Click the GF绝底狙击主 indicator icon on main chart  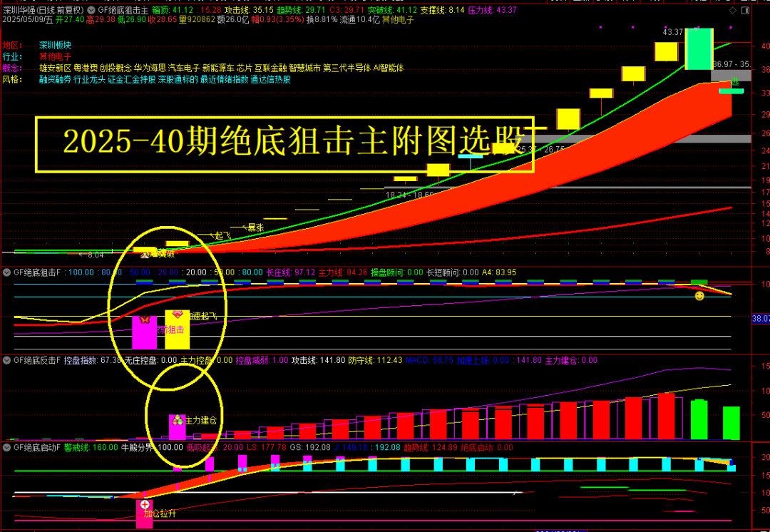pos(91,9)
